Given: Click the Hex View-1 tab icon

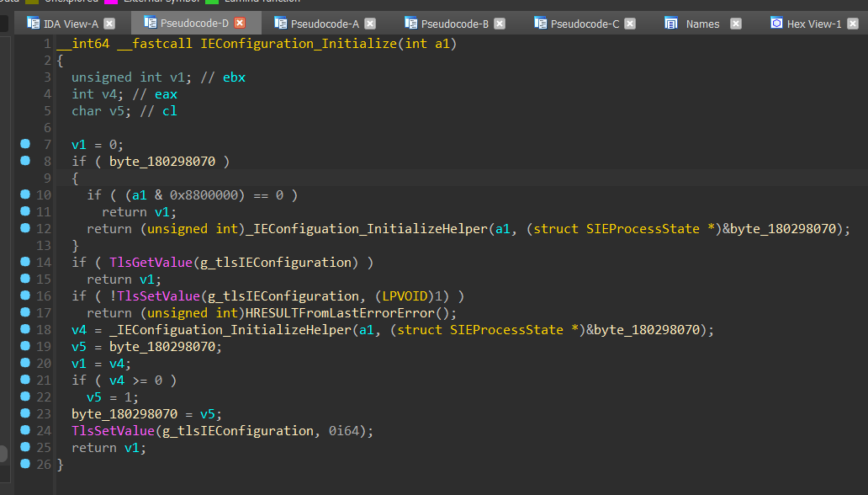Looking at the screenshot, I should 776,23.
